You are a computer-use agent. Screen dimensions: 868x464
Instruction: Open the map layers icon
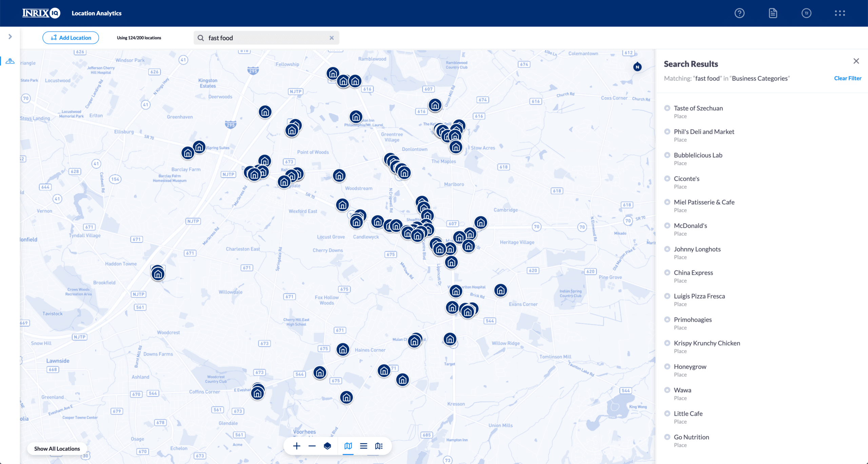click(x=328, y=446)
